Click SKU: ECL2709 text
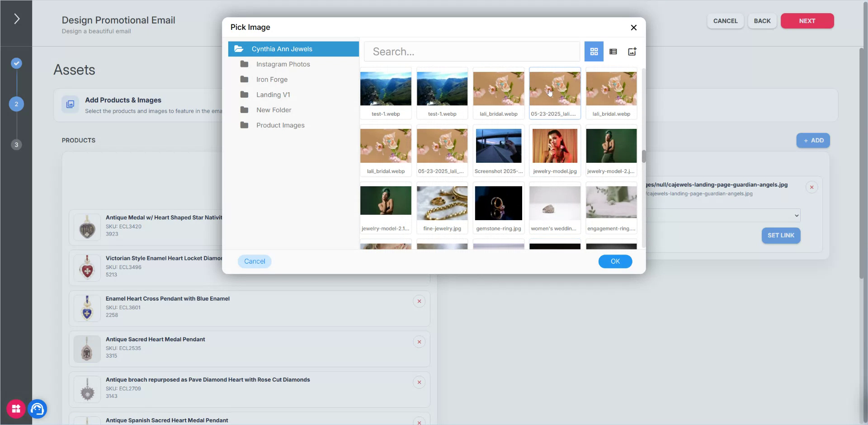The width and height of the screenshot is (868, 425). coord(123,389)
